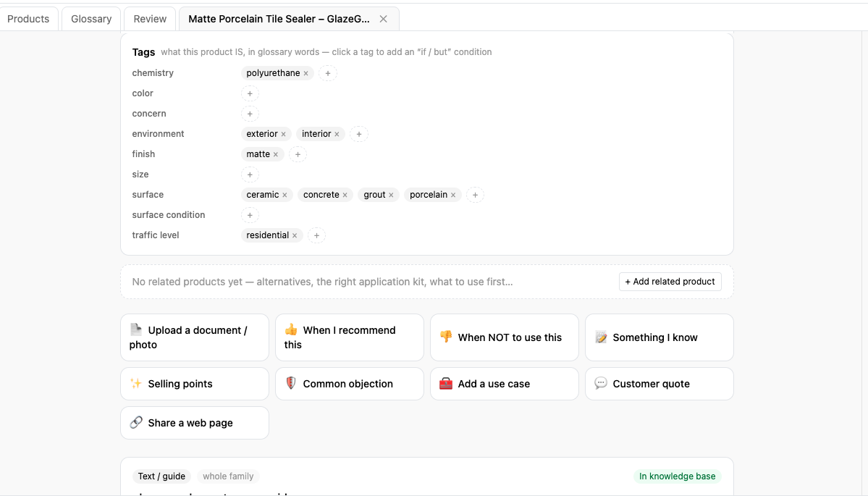Click the ceramic tag label

tap(262, 195)
